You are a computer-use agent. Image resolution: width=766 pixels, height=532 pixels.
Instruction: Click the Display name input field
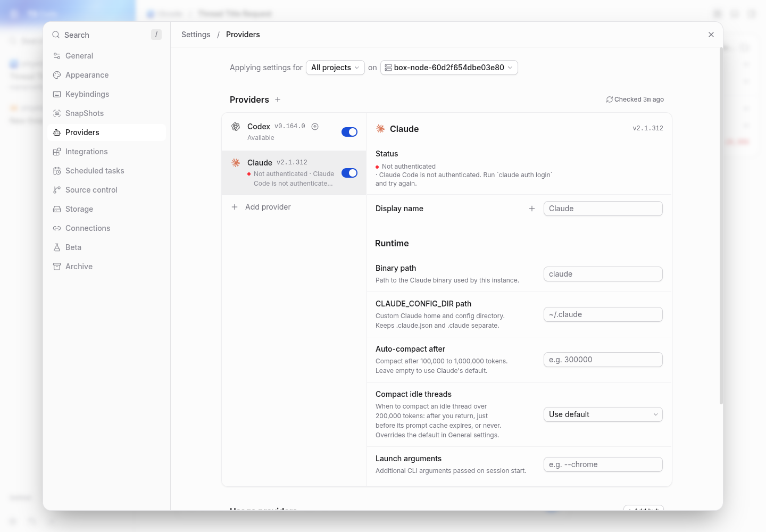pos(603,209)
